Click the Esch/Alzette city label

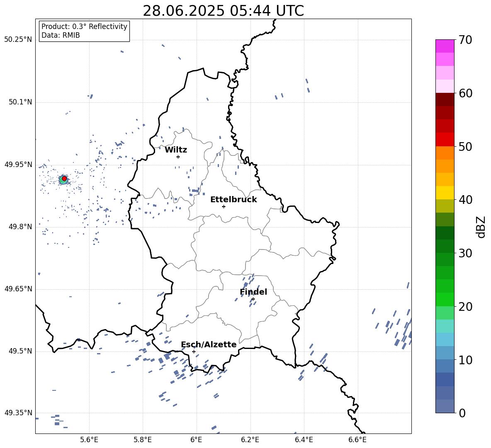pyautogui.click(x=209, y=345)
